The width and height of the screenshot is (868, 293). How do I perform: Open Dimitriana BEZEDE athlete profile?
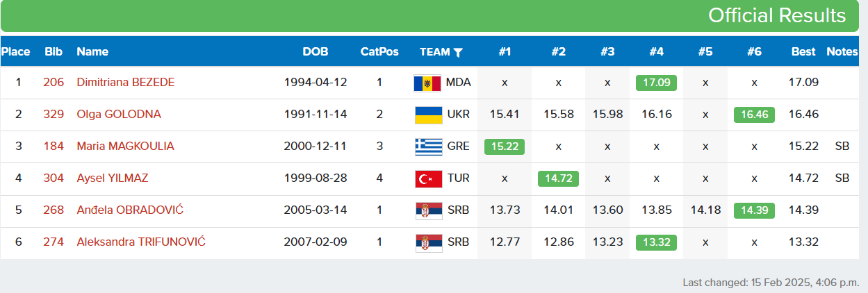point(126,83)
